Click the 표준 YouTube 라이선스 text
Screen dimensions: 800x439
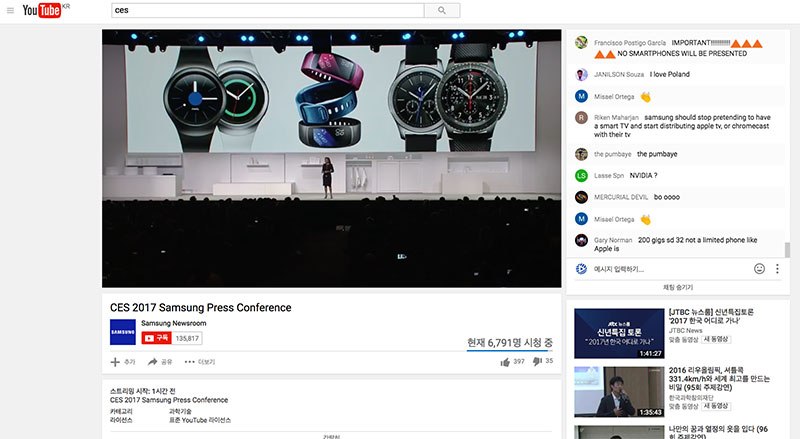[x=200, y=420]
